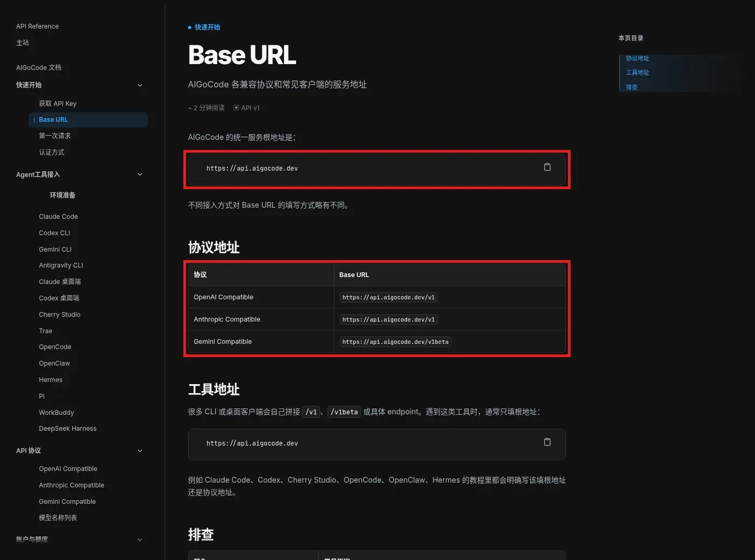Copy the URL in the 工具地址 code block
The height and width of the screenshot is (560, 755).
click(x=547, y=442)
